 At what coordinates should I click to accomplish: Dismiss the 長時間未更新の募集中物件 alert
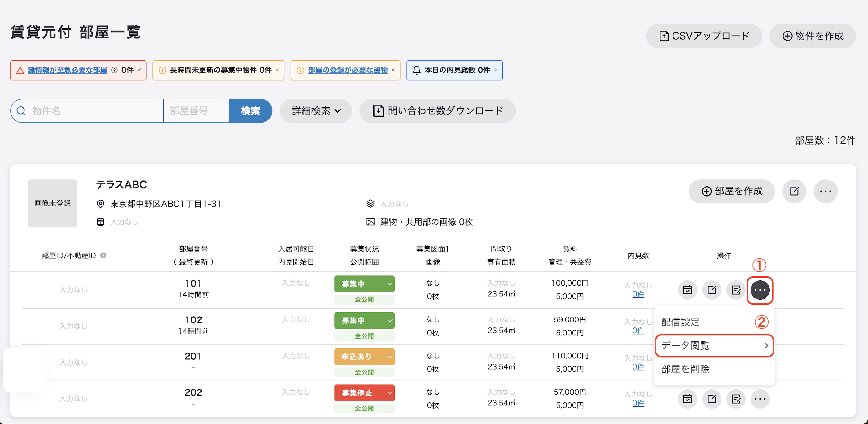pos(277,70)
